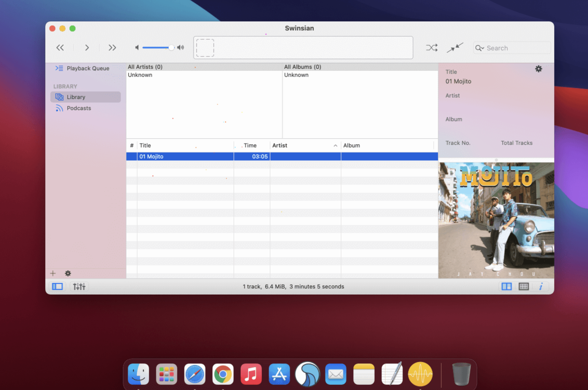Viewport: 588px width, 390px height.
Task: Adjust the volume slider
Action: tap(171, 47)
